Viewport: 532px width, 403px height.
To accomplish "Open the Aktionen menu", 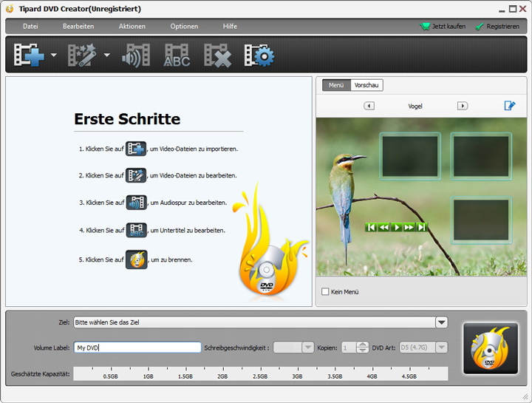I will pos(132,26).
